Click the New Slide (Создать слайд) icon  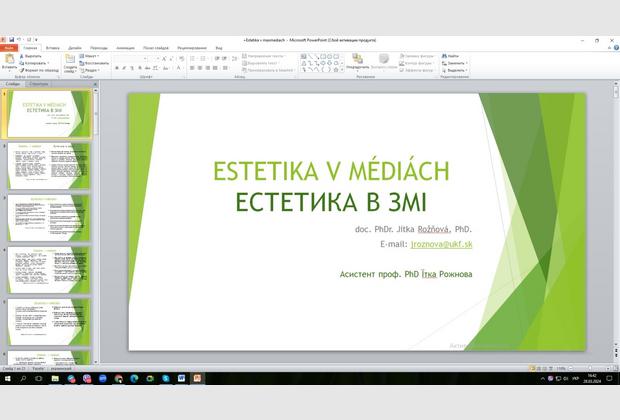pyautogui.click(x=70, y=61)
